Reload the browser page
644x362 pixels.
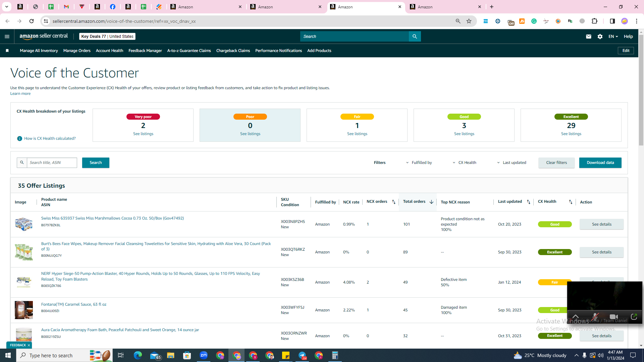32,21
